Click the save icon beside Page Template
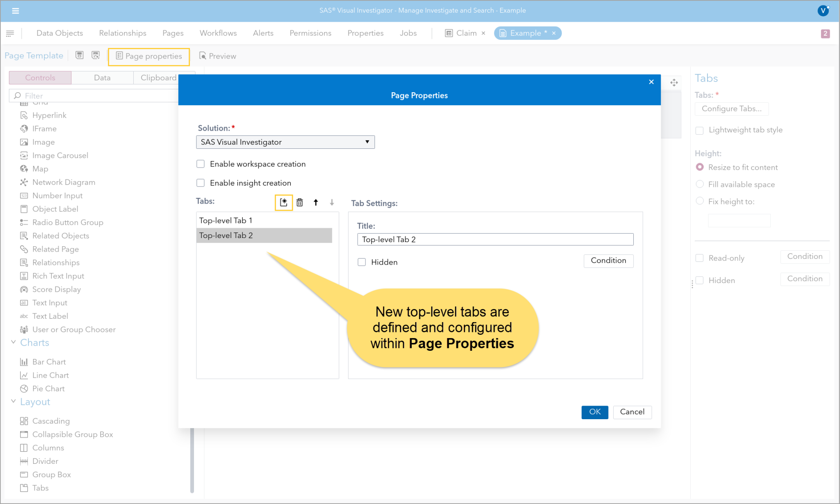Screen dimensions: 840x504 point(80,55)
